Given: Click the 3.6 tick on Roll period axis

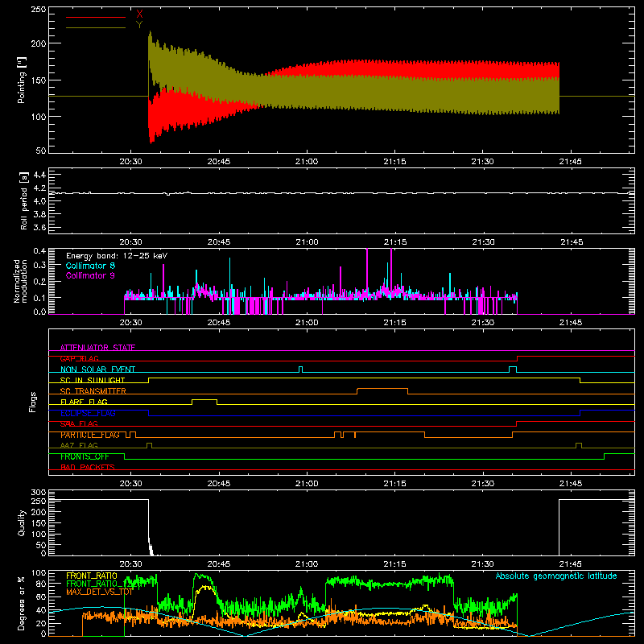Looking at the screenshot, I should (x=39, y=227).
